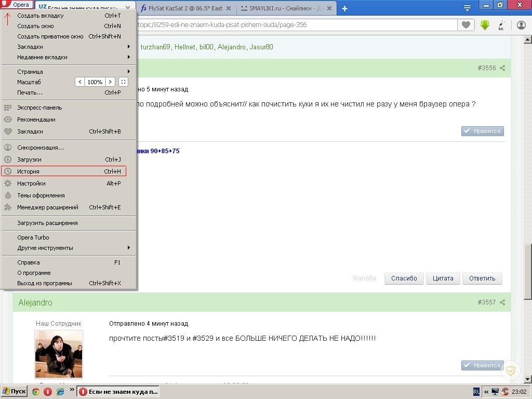
Task: Open Alejandro's avatar thumbnail
Action: coord(59,354)
